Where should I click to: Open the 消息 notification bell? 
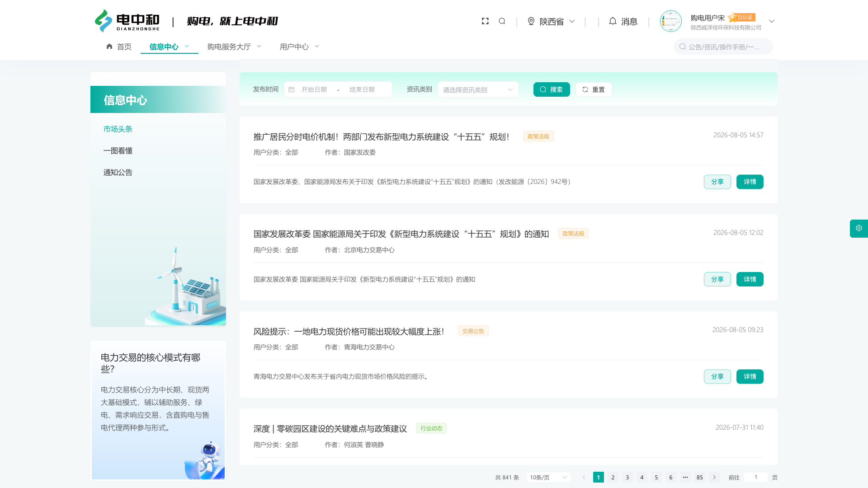pyautogui.click(x=613, y=21)
